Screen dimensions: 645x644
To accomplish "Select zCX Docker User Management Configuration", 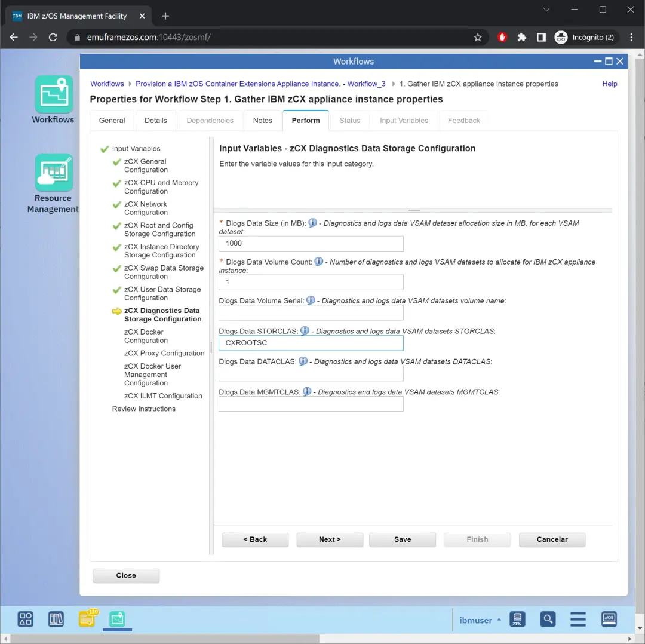I will [152, 375].
